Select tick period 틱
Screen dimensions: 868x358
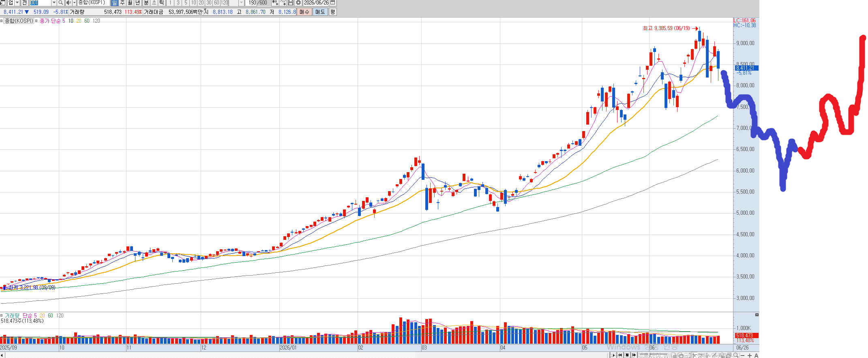tap(162, 3)
